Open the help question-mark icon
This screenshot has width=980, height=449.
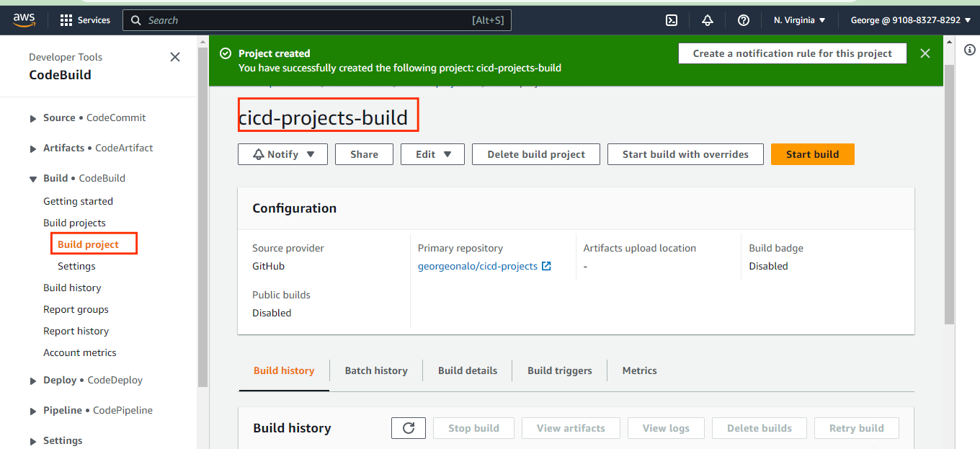[743, 19]
